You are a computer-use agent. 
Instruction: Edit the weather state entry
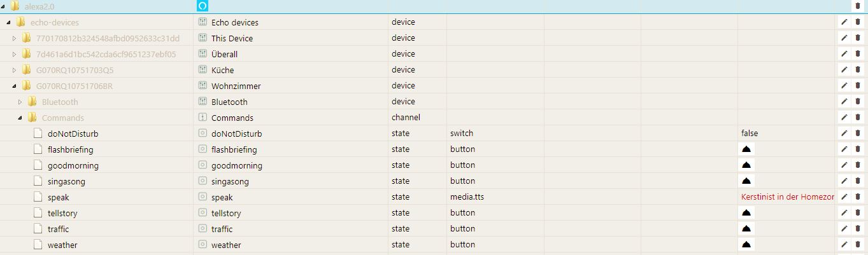[x=844, y=245]
